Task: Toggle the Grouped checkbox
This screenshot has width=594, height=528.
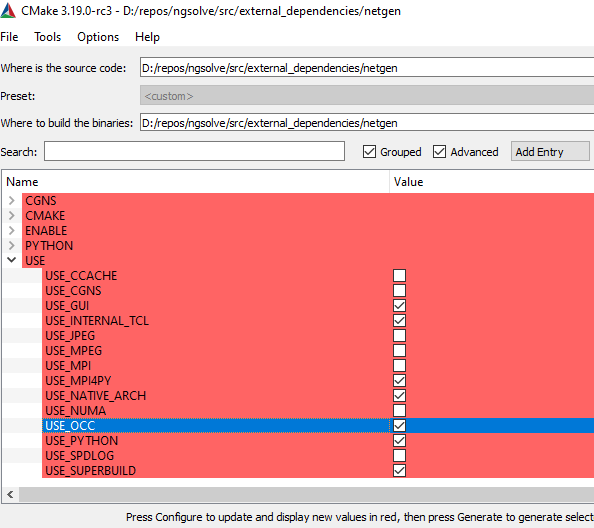Action: click(x=369, y=152)
